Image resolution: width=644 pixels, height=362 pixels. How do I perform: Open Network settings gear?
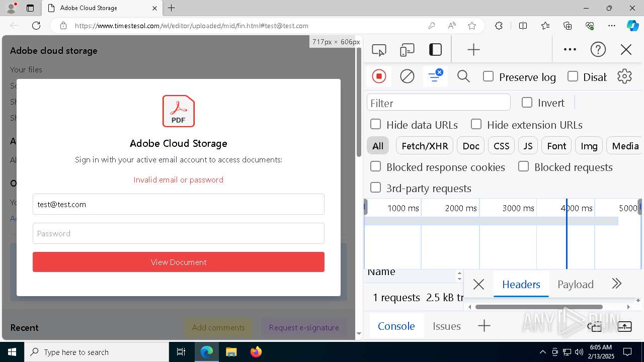pyautogui.click(x=624, y=76)
